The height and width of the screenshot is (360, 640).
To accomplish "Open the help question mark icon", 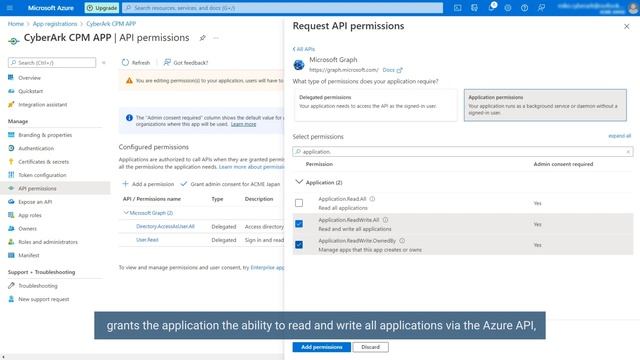I will (x=524, y=8).
